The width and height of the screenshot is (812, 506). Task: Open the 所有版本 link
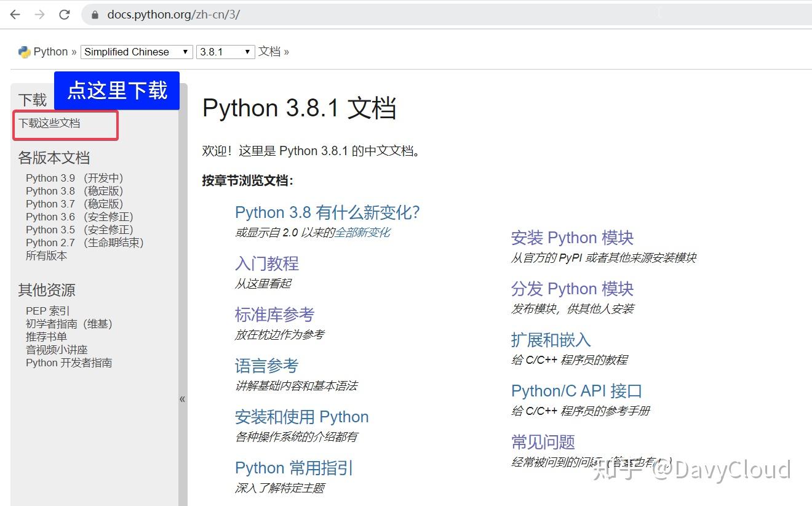click(x=46, y=255)
